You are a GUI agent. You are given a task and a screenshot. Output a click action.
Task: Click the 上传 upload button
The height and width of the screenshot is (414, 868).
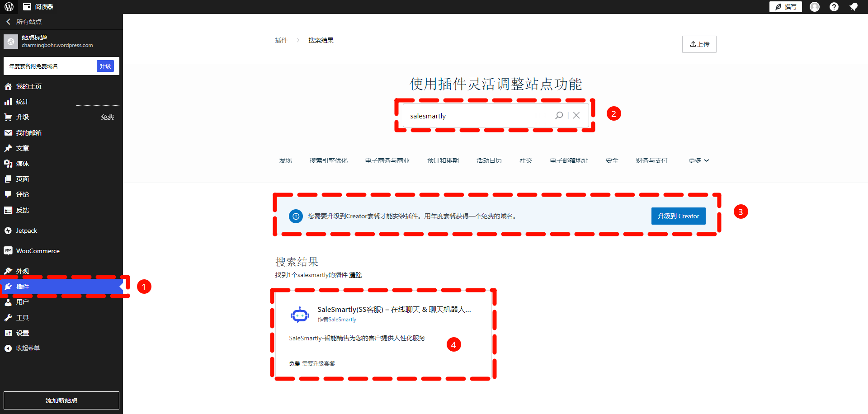[699, 44]
